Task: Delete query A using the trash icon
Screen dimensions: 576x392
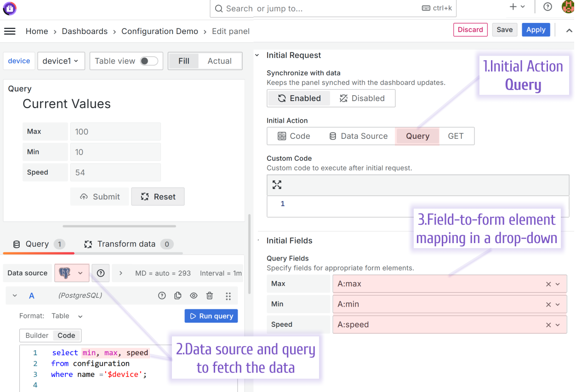Action: click(x=210, y=295)
